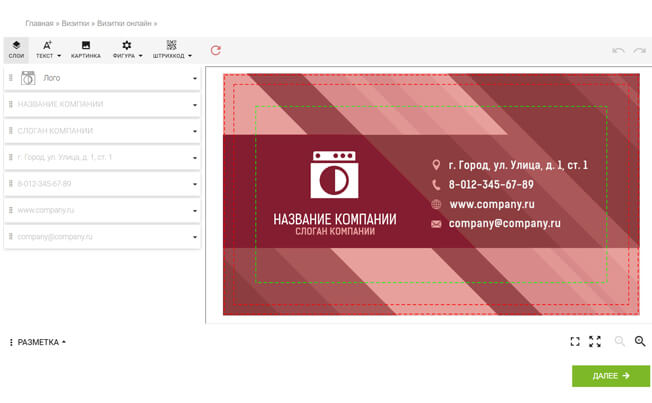The width and height of the screenshot is (652, 403).
Task: Click the phone handset icon on card
Action: click(x=436, y=185)
